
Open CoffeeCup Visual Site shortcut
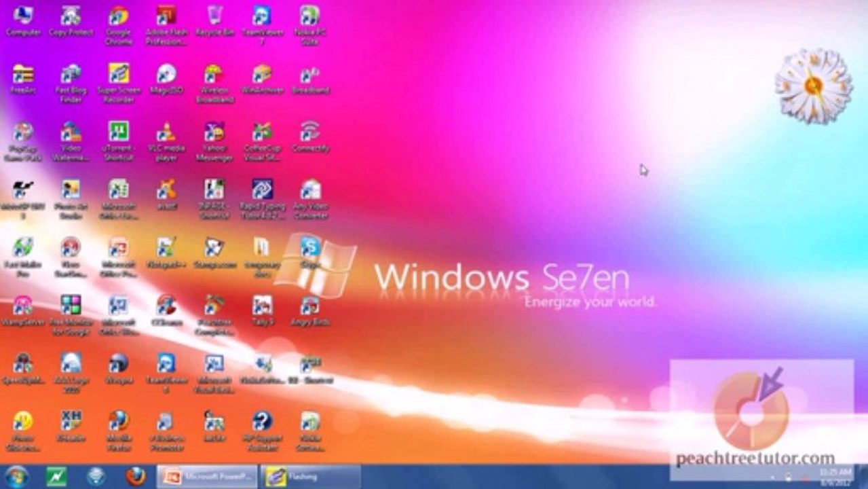click(262, 142)
